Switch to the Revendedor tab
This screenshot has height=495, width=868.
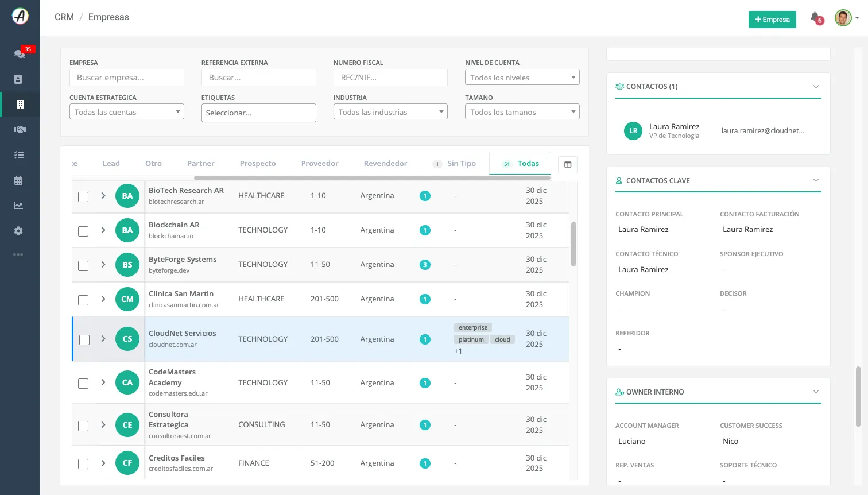(x=385, y=164)
